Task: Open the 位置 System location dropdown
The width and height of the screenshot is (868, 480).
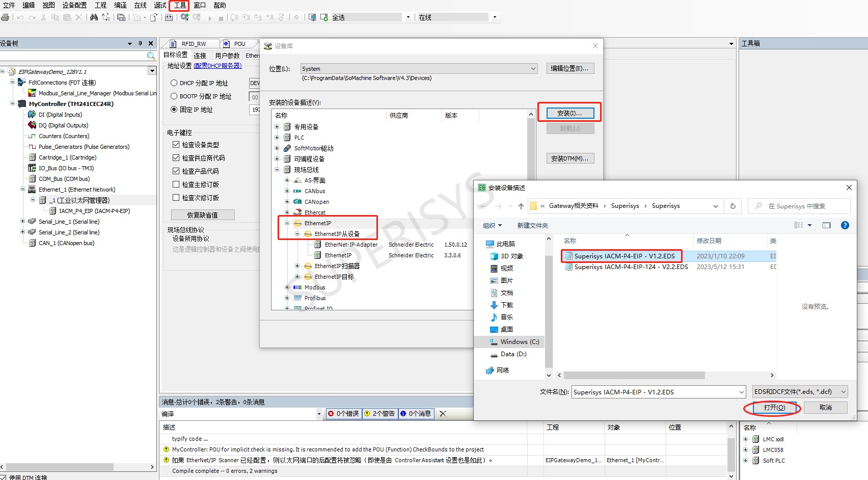Action: (533, 69)
